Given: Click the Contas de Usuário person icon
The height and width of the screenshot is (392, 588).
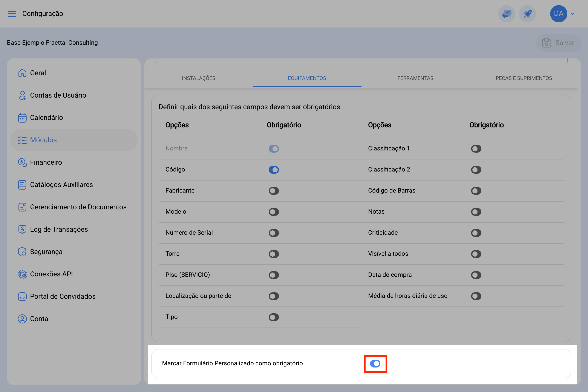Looking at the screenshot, I should (x=22, y=95).
